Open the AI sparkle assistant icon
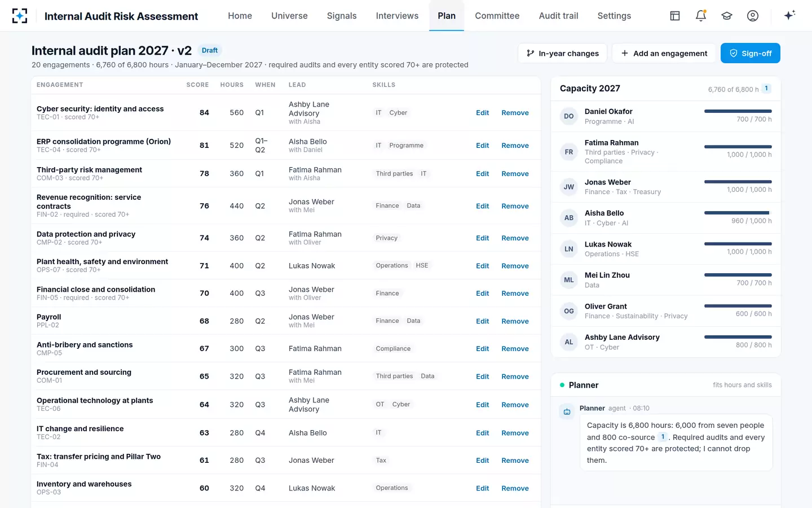 789,15
